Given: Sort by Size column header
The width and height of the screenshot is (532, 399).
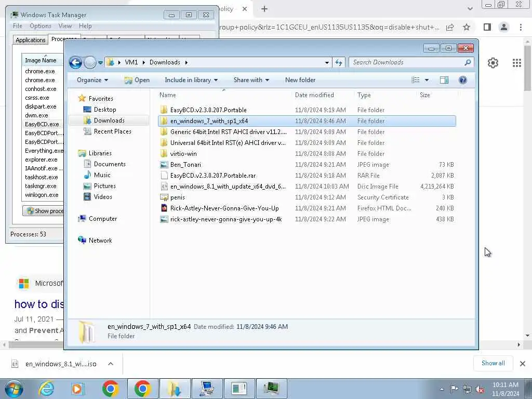Looking at the screenshot, I should tap(425, 95).
